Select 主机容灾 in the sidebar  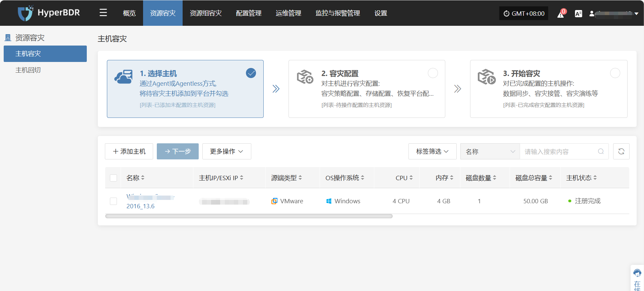click(45, 54)
